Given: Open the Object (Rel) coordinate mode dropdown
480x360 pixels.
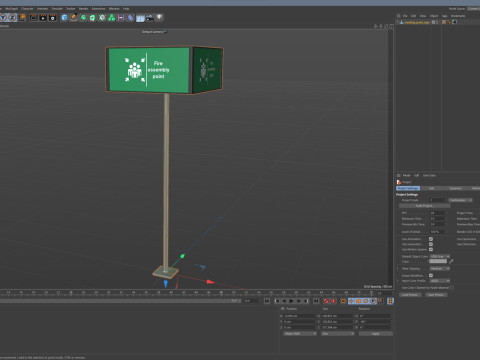Looking at the screenshot, I should tap(300, 333).
